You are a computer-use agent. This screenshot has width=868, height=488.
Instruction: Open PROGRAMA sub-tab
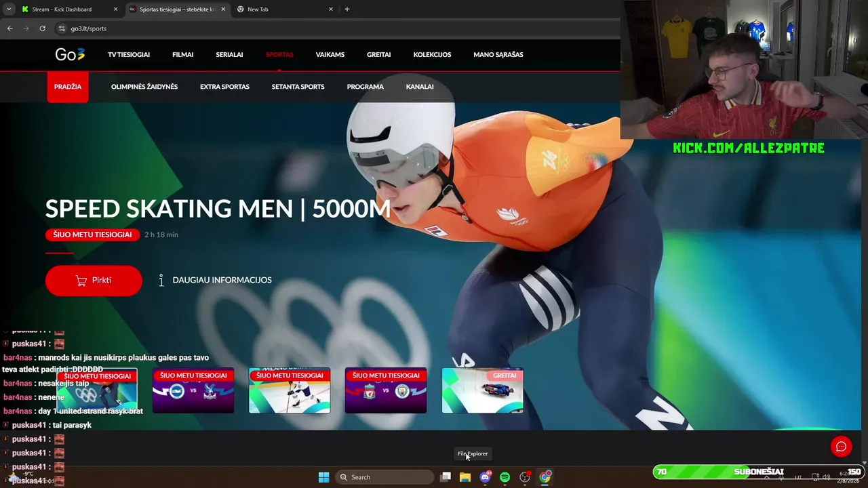(x=365, y=87)
